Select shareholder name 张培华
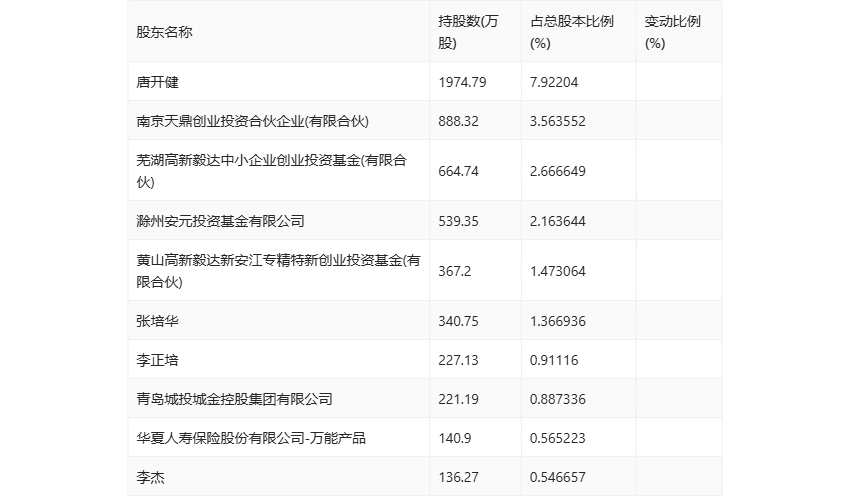 [x=157, y=321]
